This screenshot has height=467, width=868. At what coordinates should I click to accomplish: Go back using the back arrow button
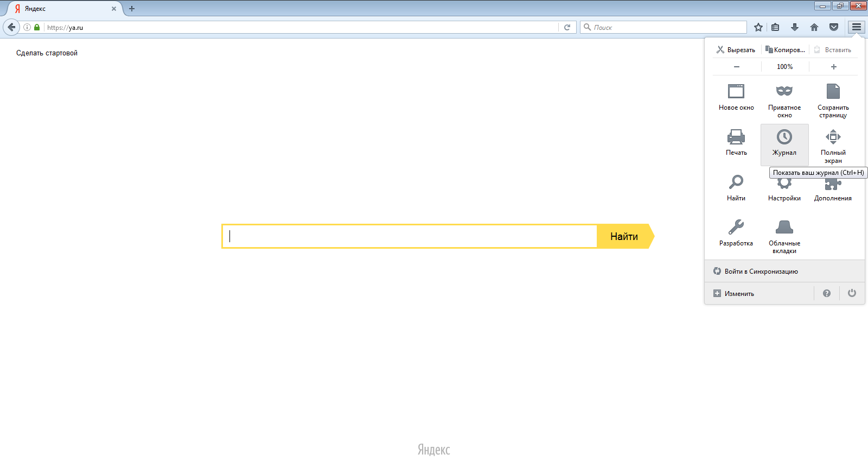pyautogui.click(x=11, y=27)
